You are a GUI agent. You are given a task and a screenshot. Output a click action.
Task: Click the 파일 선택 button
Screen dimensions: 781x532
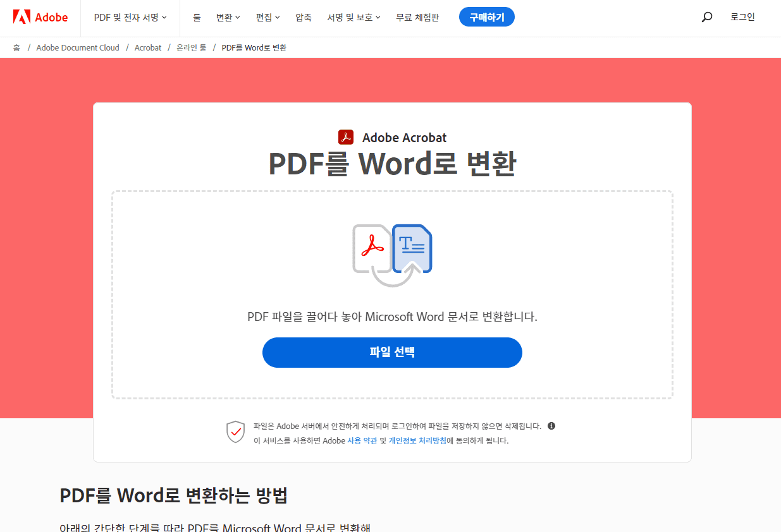pos(392,352)
